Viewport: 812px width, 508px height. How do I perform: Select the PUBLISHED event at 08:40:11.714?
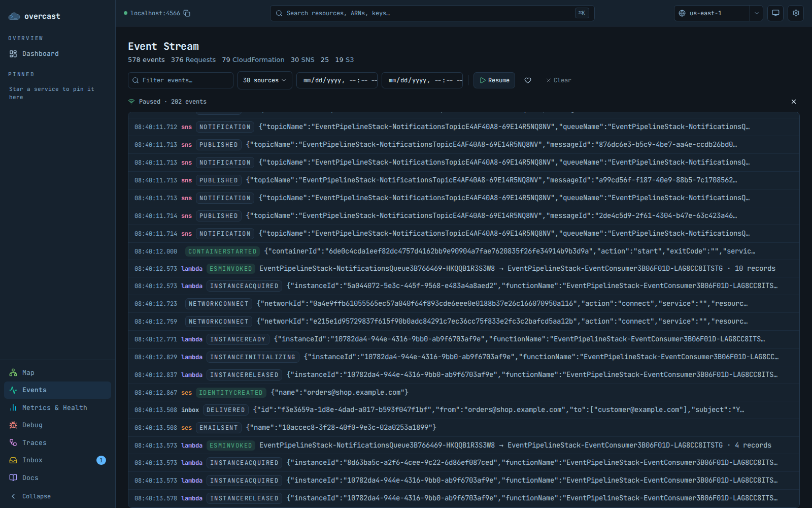463,216
